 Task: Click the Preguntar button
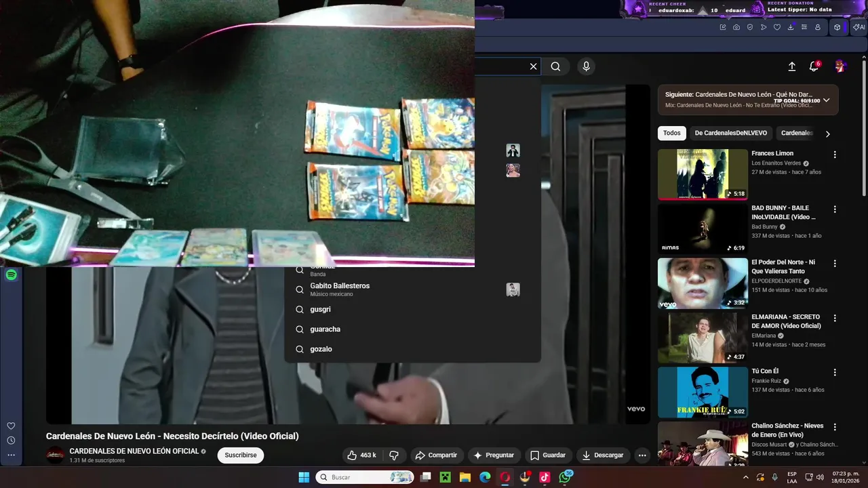click(x=494, y=455)
